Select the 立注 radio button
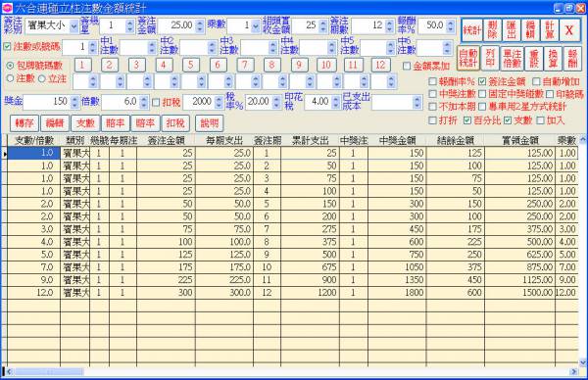The image size is (588, 380). (x=41, y=78)
